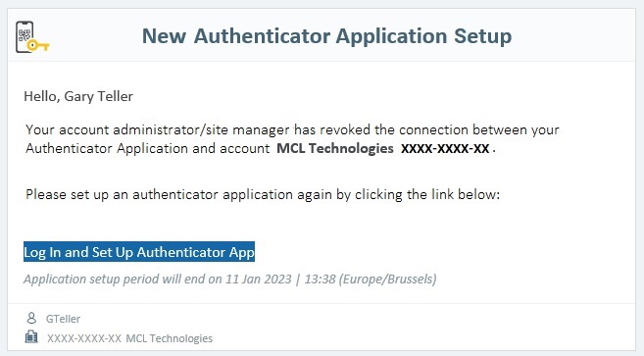Click the Hello, Gary Teller greeting
644x356 pixels.
click(78, 96)
